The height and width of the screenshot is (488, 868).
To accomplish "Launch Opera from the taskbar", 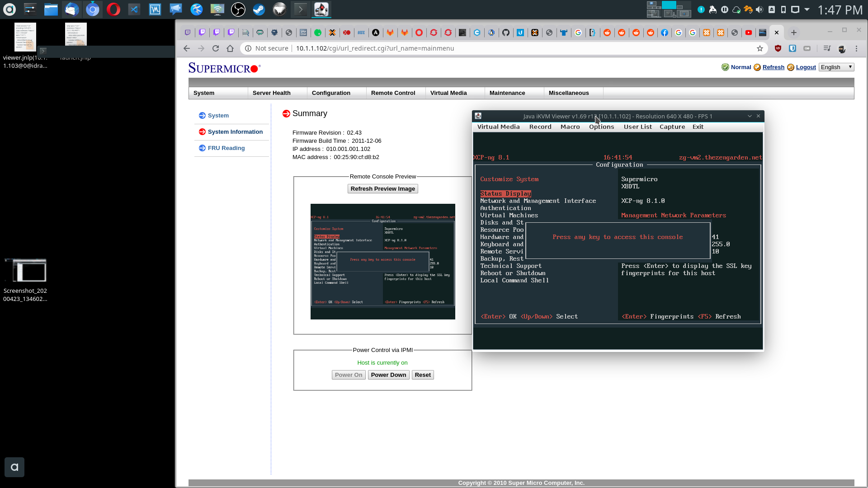I will [x=113, y=9].
